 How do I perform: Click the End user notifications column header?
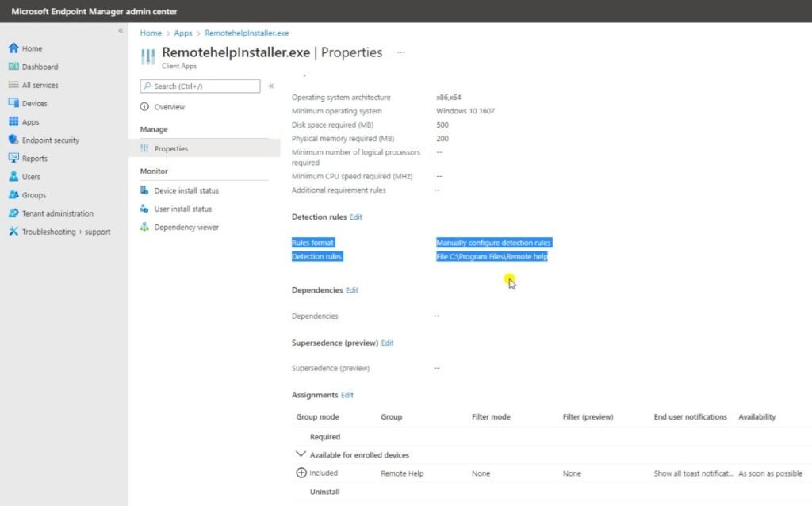pyautogui.click(x=691, y=417)
